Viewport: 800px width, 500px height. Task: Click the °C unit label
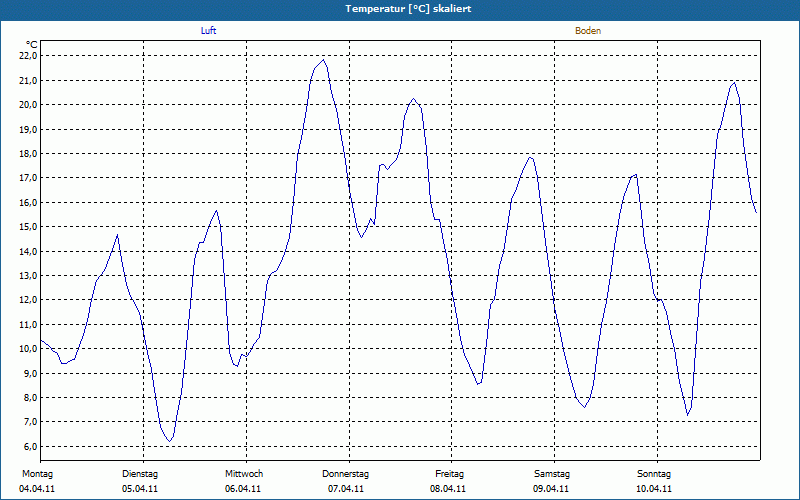tap(32, 45)
